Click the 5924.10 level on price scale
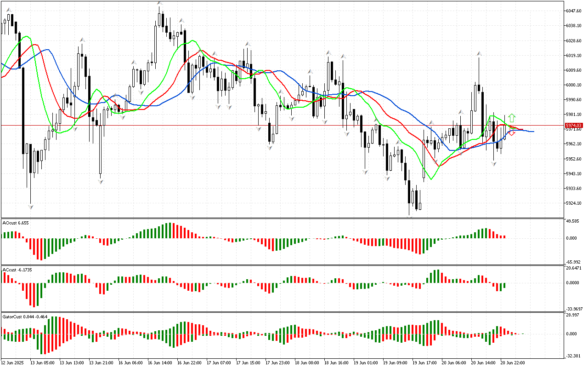This screenshot has width=588, height=368. click(x=575, y=203)
